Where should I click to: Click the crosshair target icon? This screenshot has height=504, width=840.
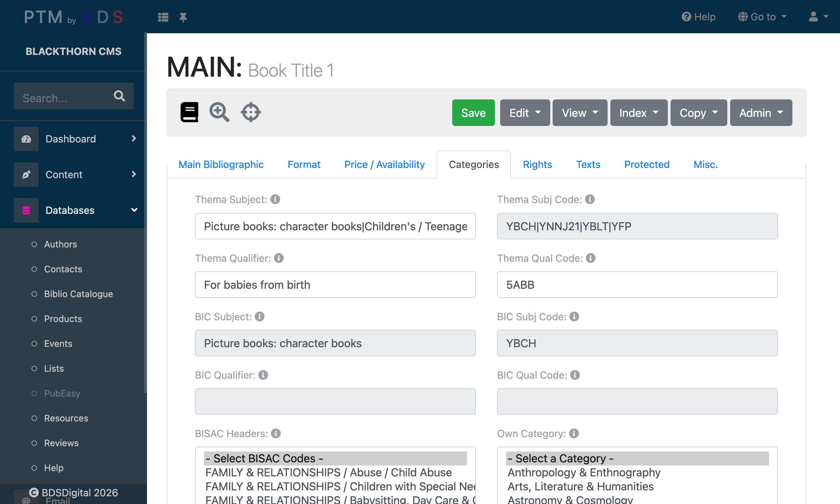click(x=251, y=112)
